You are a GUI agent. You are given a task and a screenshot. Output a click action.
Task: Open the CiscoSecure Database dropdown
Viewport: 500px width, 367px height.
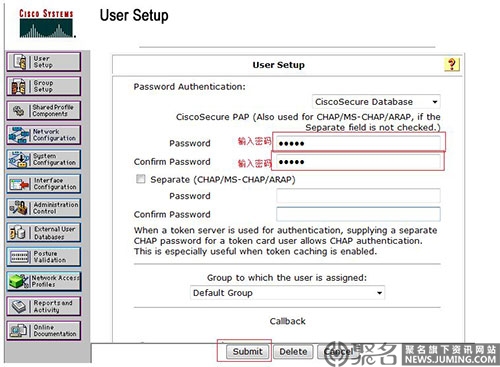tap(376, 102)
